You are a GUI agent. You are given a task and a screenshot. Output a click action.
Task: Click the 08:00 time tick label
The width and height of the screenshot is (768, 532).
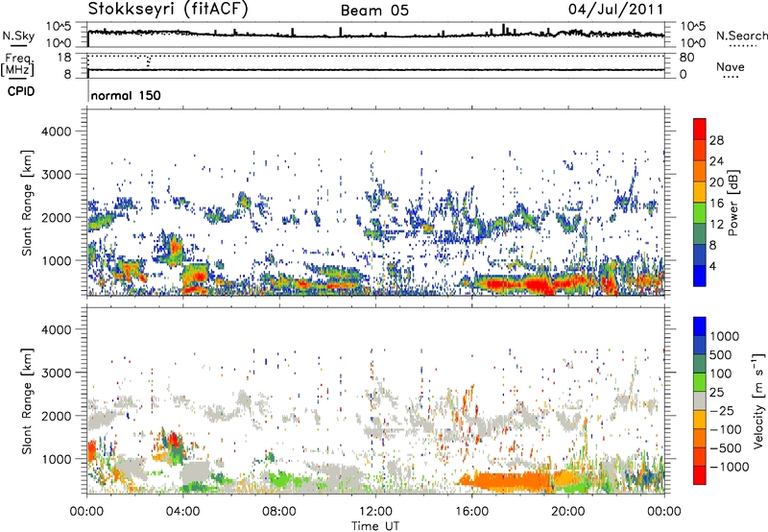point(278,512)
